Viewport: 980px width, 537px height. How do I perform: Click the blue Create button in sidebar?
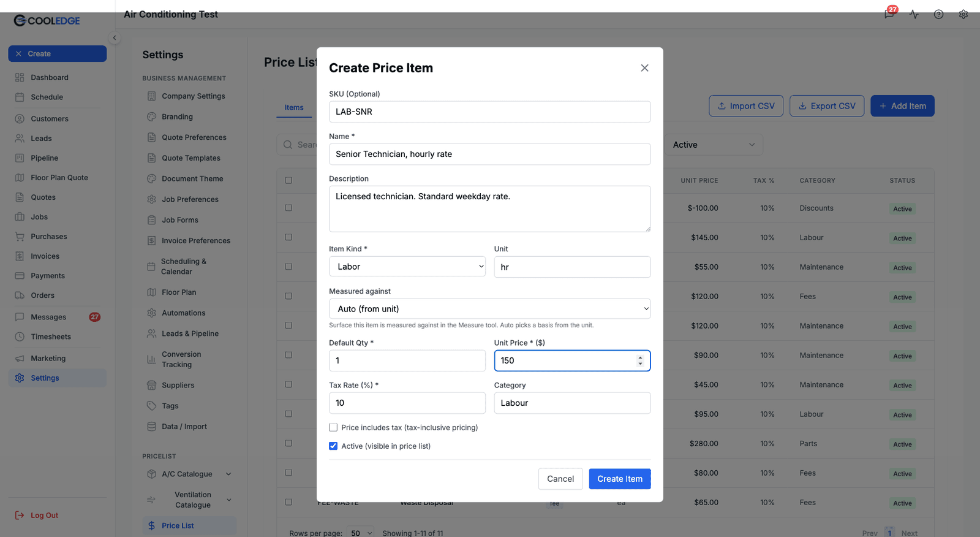(x=58, y=54)
